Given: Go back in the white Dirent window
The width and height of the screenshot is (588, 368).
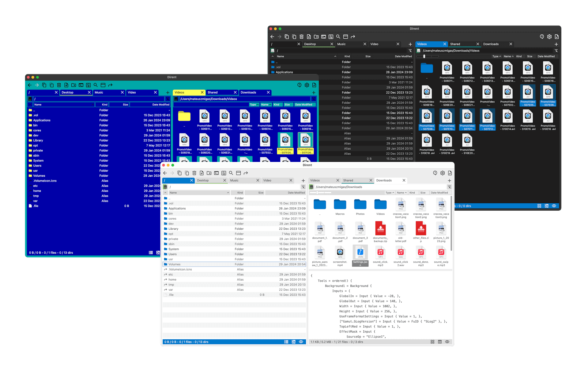Looking at the screenshot, I should click(165, 173).
